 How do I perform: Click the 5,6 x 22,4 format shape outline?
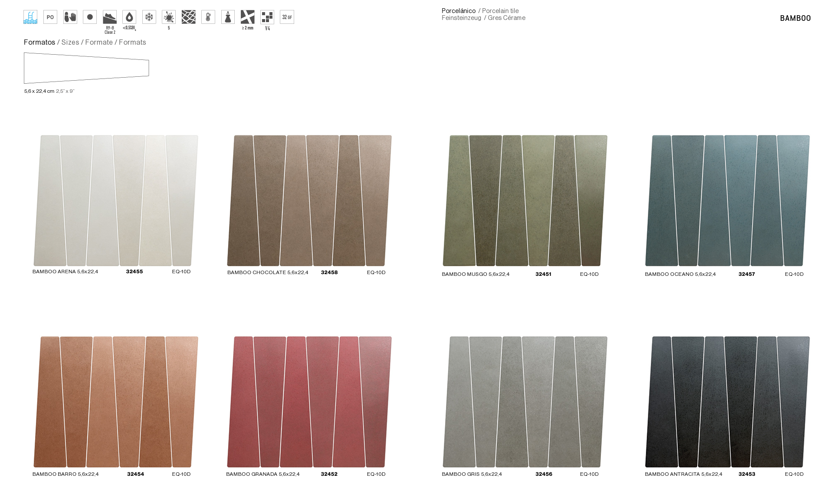click(86, 68)
